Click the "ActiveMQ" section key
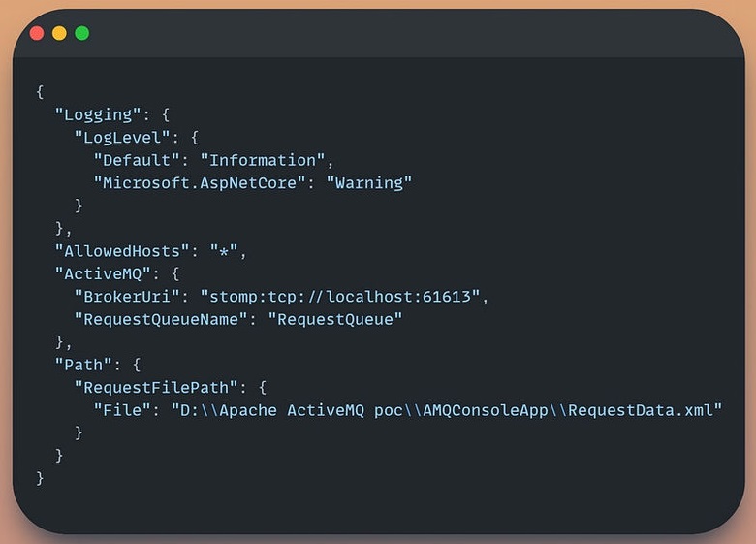756x544 pixels. pos(102,273)
